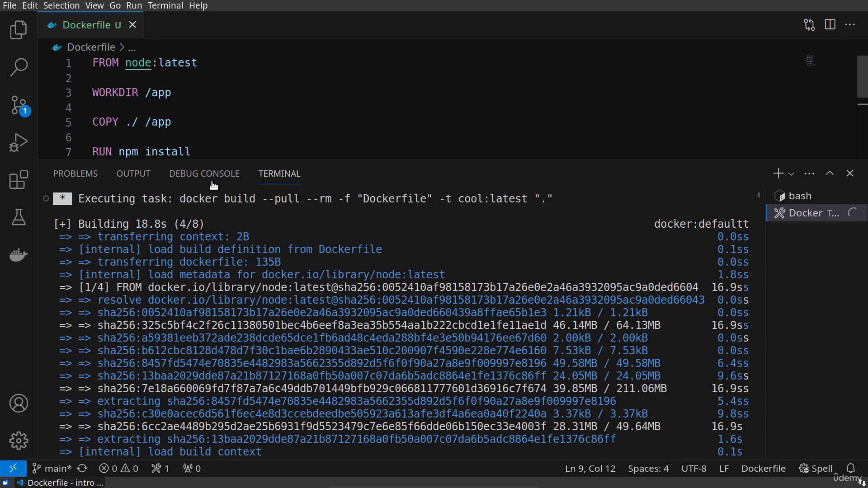Open the Extensions view
This screenshot has width=868, height=488.
[19, 179]
